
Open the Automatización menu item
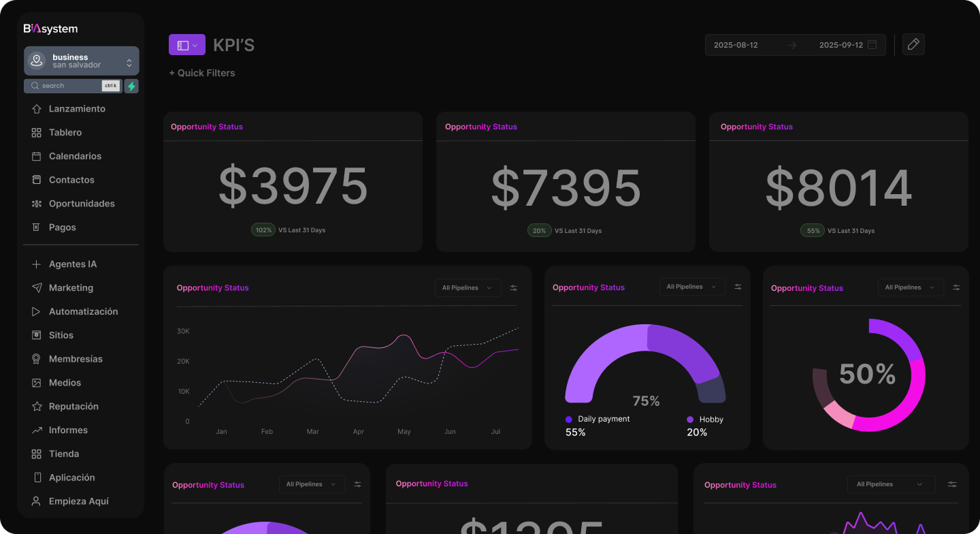[83, 311]
